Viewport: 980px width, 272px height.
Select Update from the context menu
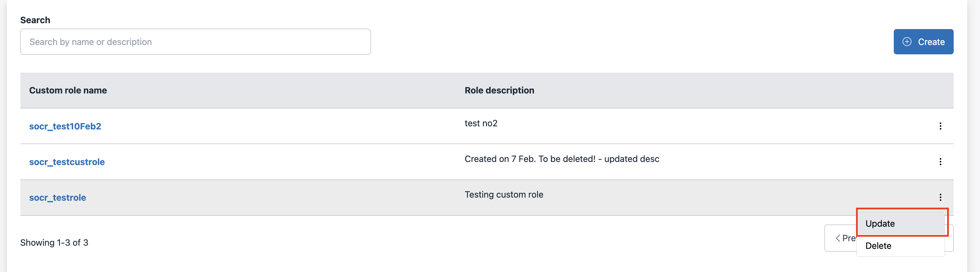pos(880,223)
